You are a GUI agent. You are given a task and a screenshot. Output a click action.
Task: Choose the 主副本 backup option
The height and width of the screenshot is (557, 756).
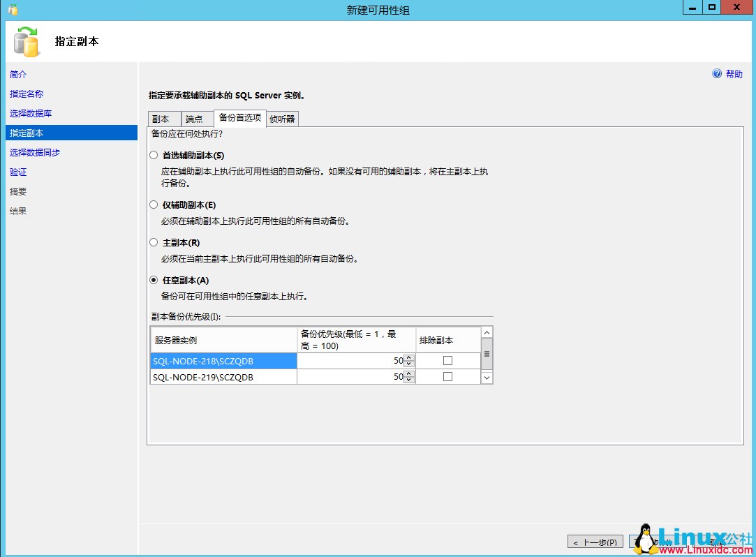pyautogui.click(x=153, y=242)
